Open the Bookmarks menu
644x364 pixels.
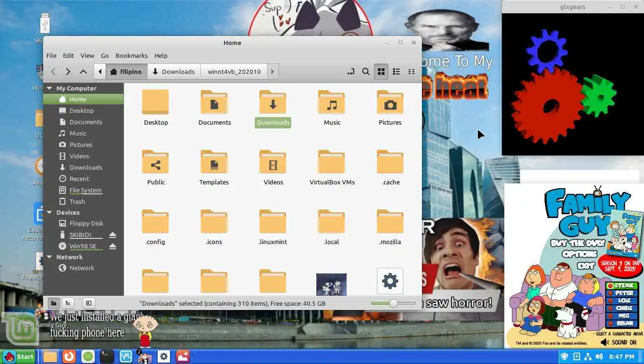tap(132, 55)
